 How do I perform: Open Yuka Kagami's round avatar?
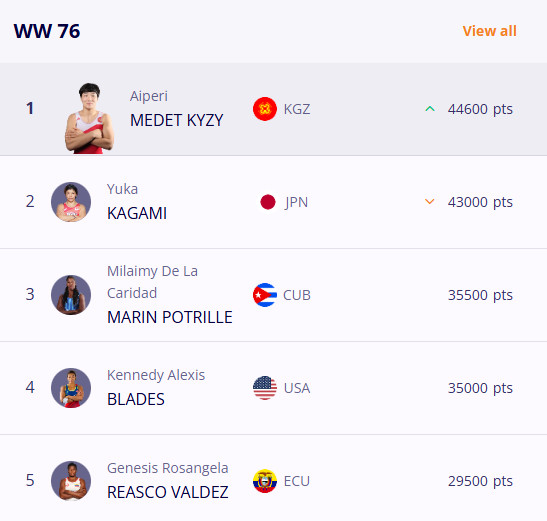(71, 202)
